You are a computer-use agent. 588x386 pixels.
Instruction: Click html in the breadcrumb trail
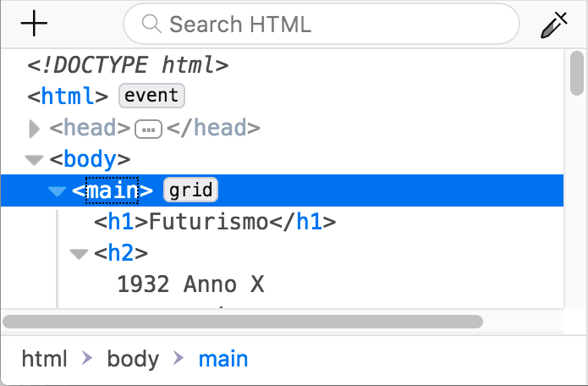point(45,359)
